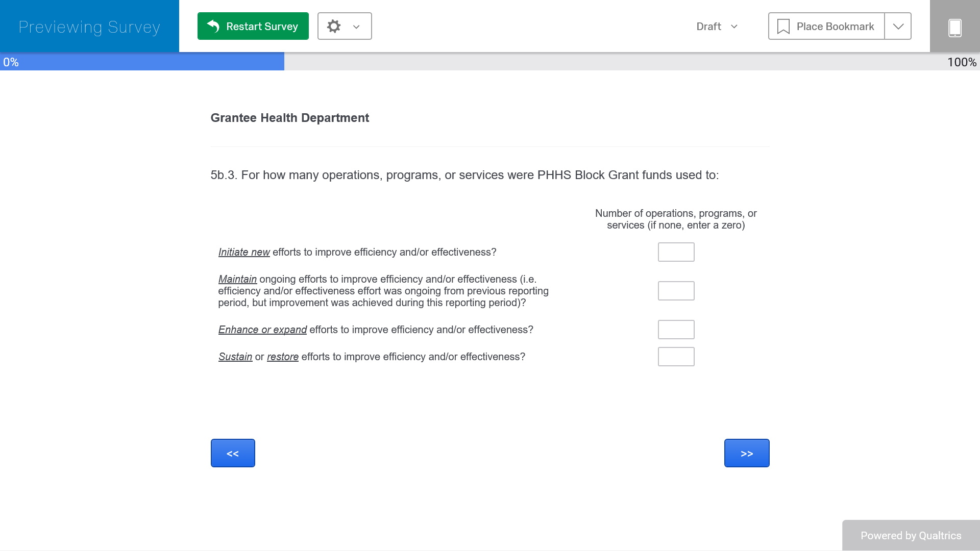Click the bookmark flag icon
This screenshot has height=551, width=980.
[x=783, y=27]
